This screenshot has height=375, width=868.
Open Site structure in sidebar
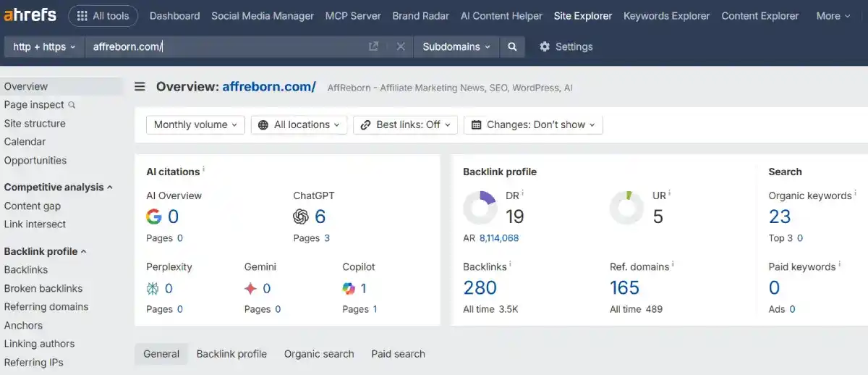click(35, 123)
